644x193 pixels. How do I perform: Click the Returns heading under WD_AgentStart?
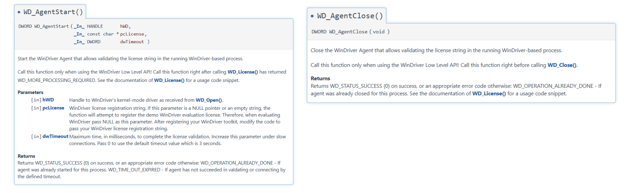pos(27,156)
